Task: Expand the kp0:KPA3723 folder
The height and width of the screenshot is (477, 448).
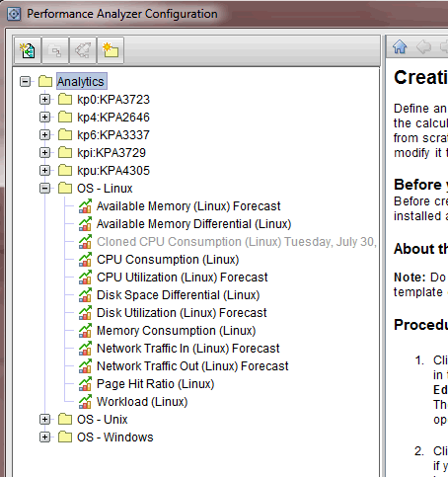Action: 44,99
